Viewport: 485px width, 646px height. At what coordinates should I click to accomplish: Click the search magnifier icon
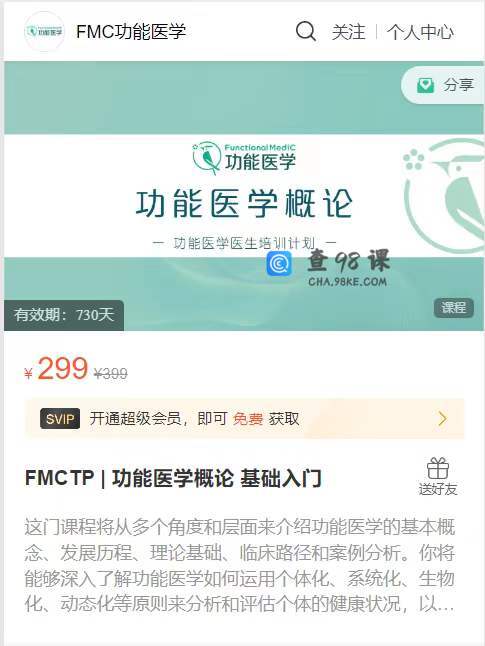(305, 31)
